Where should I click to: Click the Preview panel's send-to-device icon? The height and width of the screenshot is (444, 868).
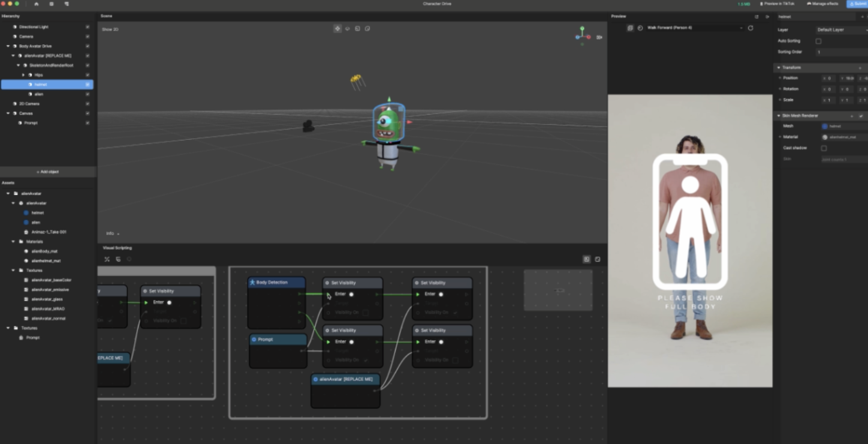point(767,16)
